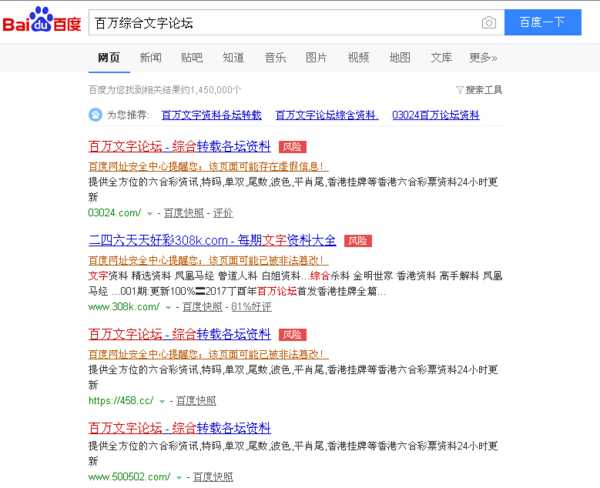
Task: Switch to the 音乐 tab
Action: 275,58
